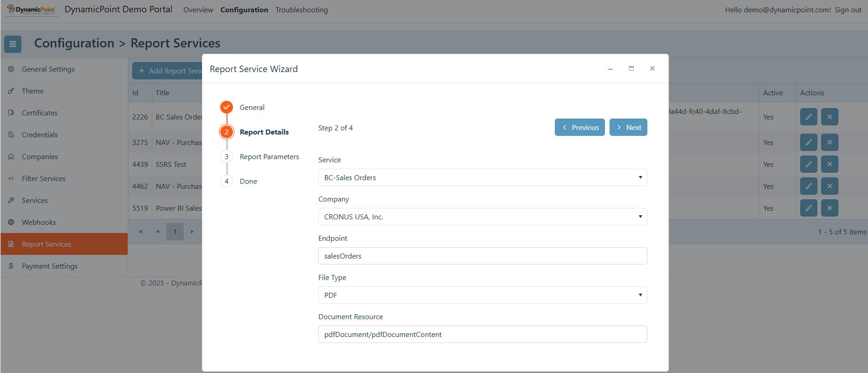This screenshot has width=868, height=373.
Task: Delete report service 4462 with X icon
Action: [x=830, y=186]
